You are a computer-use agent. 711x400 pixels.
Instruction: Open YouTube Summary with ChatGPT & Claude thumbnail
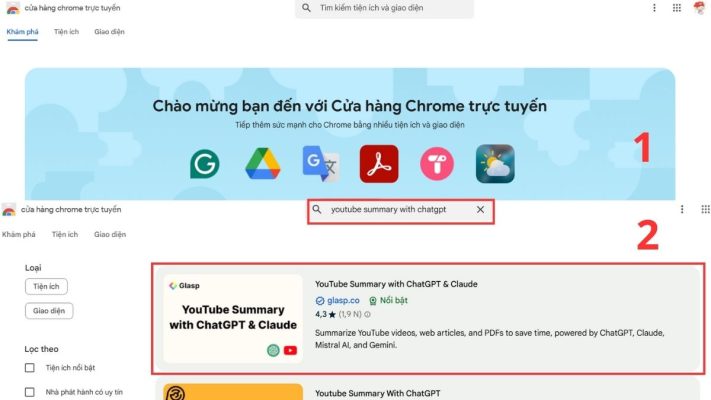tap(233, 318)
